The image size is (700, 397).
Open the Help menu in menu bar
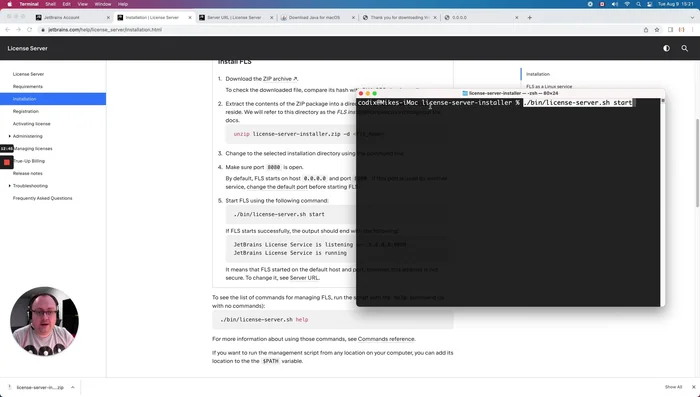point(123,4)
